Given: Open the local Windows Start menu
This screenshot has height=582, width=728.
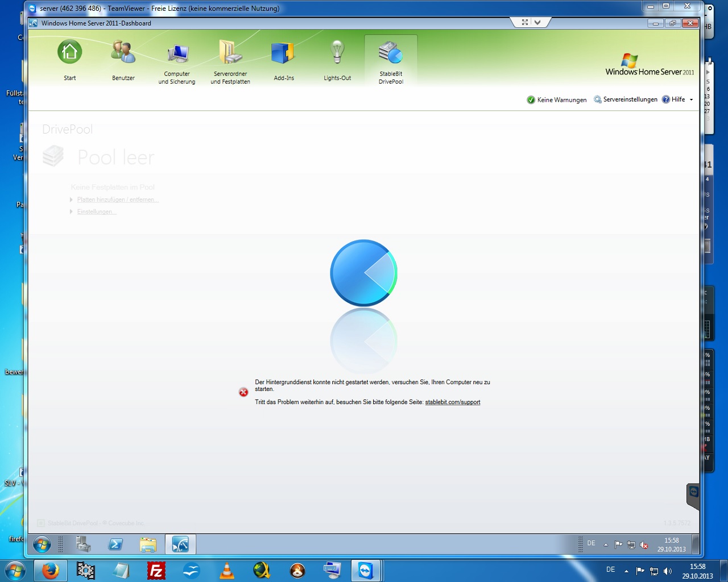Looking at the screenshot, I should pos(15,571).
